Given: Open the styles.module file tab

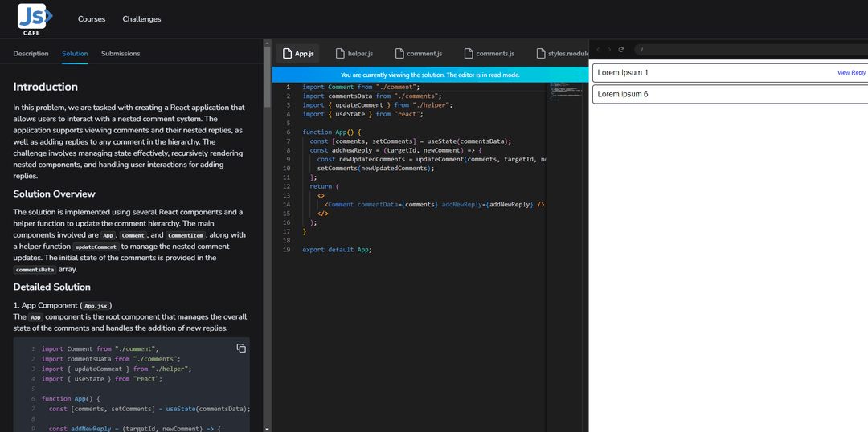Looking at the screenshot, I should tap(561, 54).
